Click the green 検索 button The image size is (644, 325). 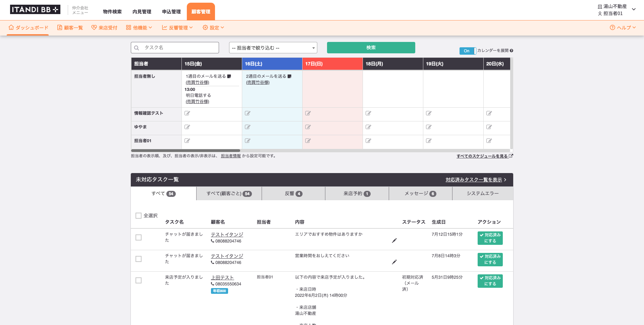click(x=371, y=48)
